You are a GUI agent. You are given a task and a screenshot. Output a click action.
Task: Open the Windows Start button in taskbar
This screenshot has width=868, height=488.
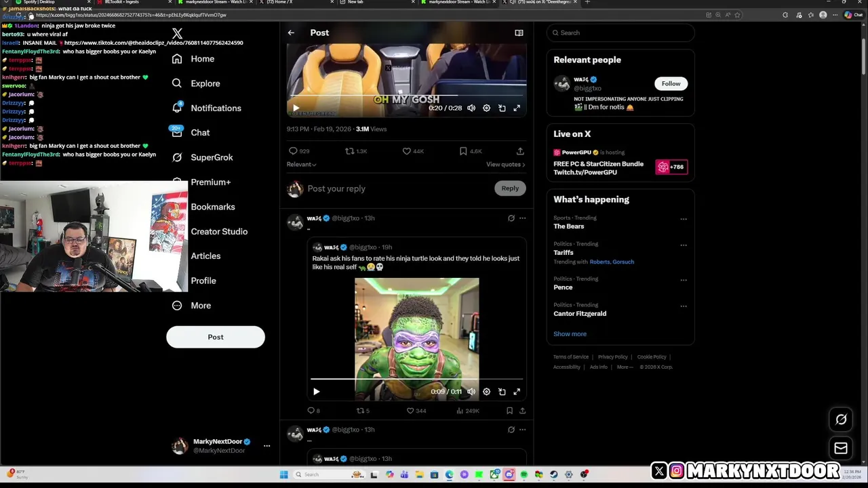(x=283, y=474)
